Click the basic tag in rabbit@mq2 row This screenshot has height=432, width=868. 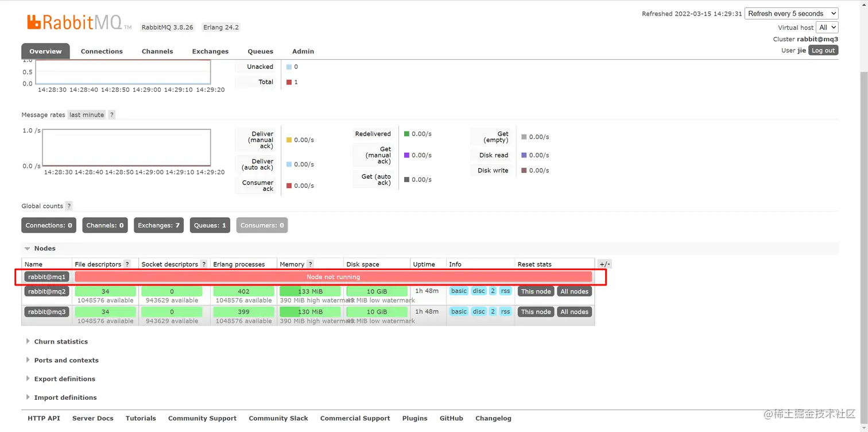tap(459, 291)
